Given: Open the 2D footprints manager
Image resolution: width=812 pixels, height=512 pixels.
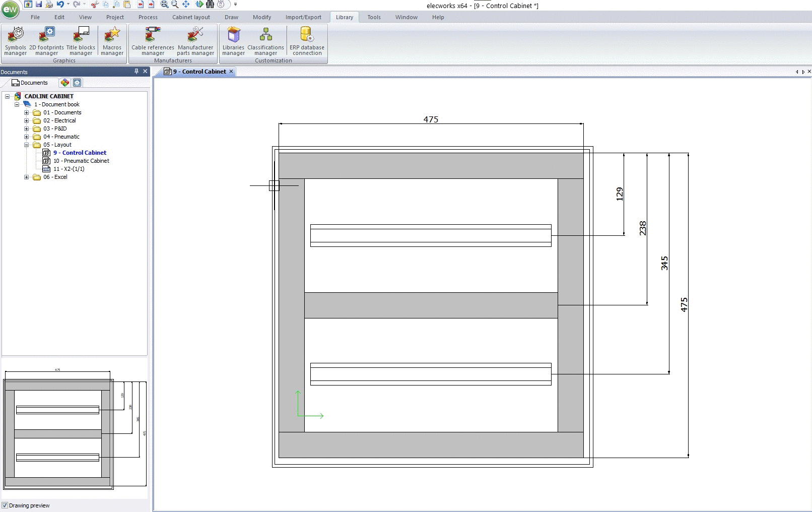Looking at the screenshot, I should 46,41.
